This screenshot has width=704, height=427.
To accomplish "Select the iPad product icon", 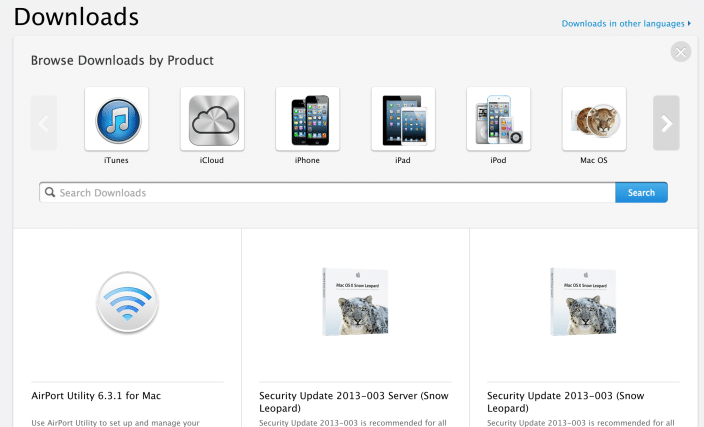I will click(x=403, y=119).
